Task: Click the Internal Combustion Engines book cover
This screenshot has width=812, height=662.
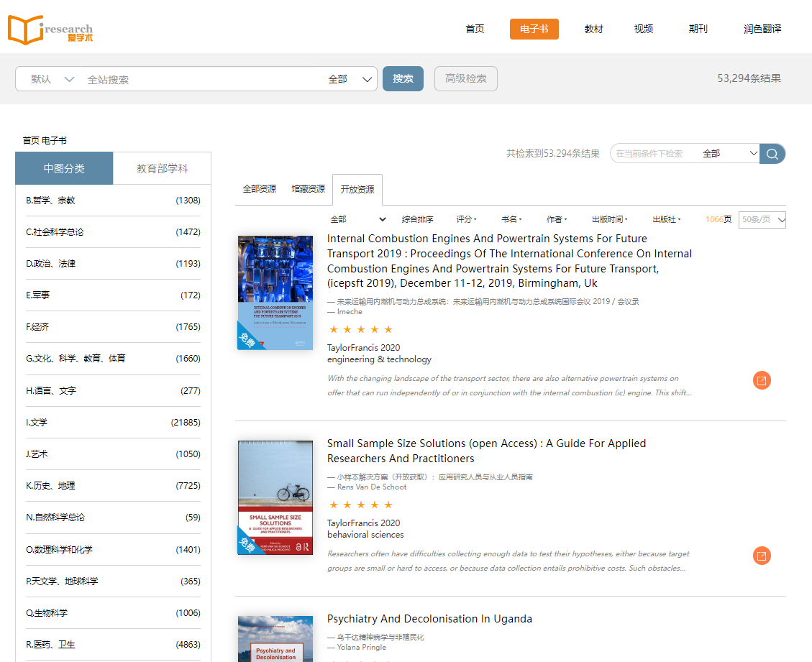Action: tap(275, 293)
